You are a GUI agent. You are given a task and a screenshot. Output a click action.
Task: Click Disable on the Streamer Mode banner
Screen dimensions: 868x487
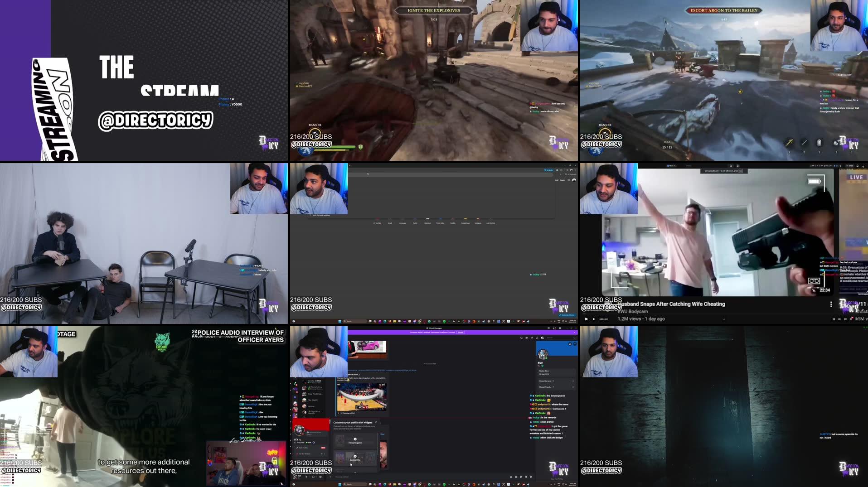point(461,333)
